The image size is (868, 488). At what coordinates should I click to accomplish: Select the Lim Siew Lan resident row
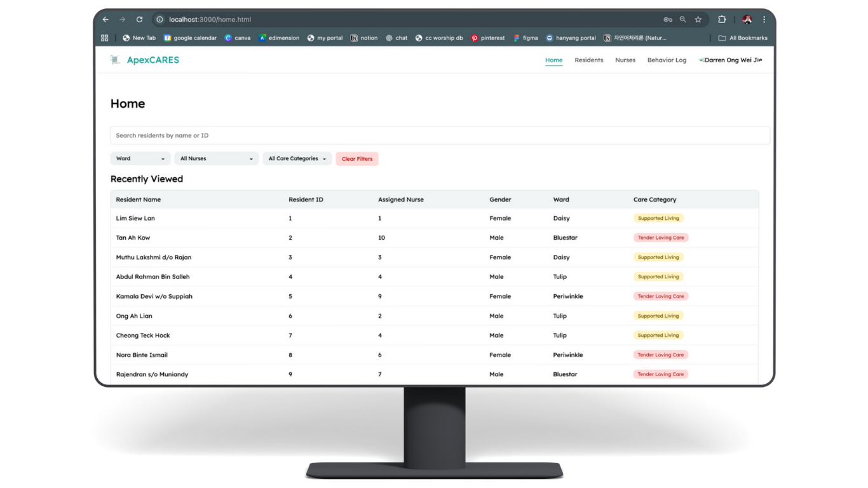135,219
